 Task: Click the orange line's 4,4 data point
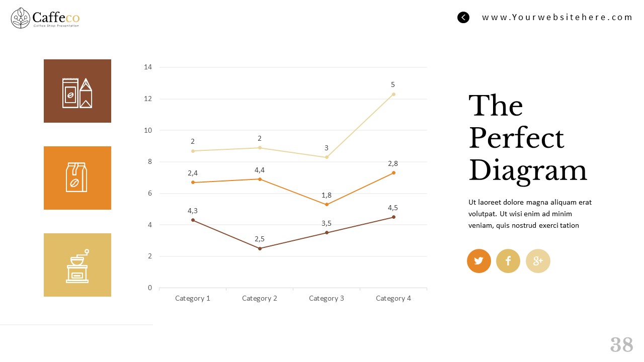260,179
